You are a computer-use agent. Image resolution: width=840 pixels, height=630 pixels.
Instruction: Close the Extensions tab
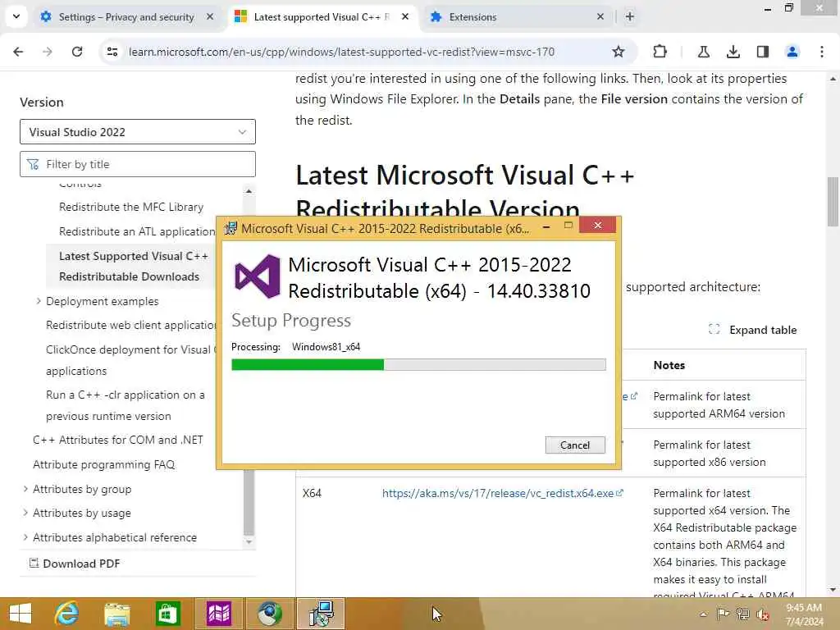coord(600,16)
